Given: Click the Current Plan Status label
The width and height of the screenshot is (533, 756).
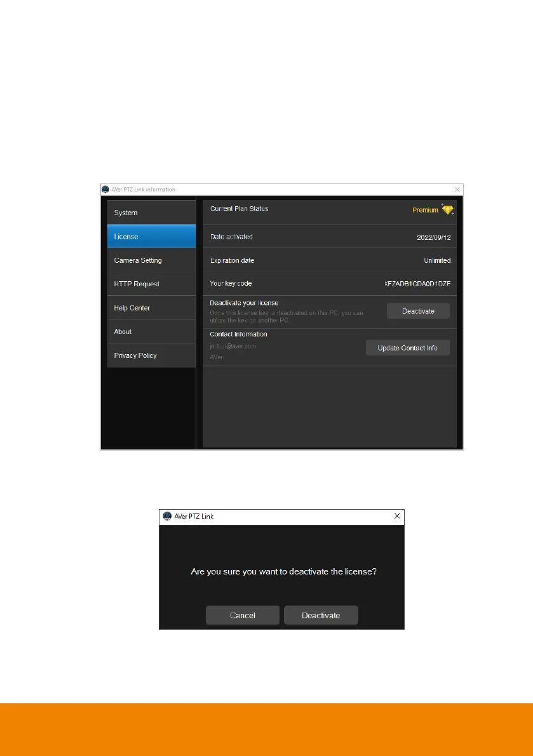Looking at the screenshot, I should coord(240,208).
